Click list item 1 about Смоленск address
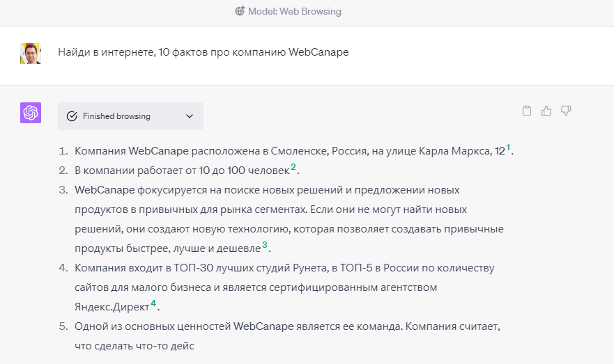The width and height of the screenshot is (614, 364). 293,151
